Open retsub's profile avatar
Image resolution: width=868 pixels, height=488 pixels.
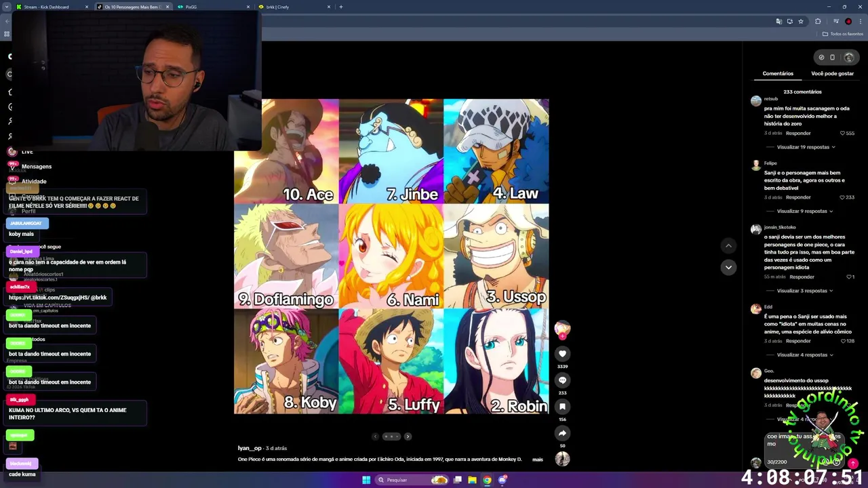point(755,101)
